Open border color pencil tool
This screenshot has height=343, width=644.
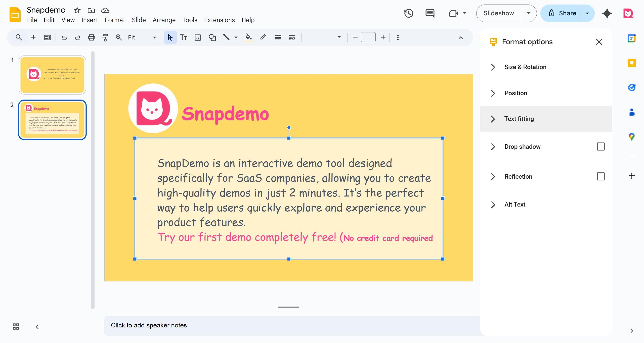[263, 37]
